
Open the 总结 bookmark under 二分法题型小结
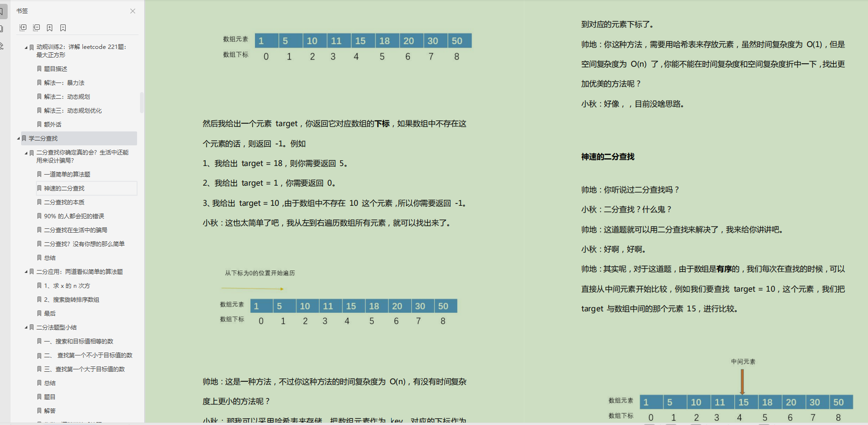(x=50, y=383)
